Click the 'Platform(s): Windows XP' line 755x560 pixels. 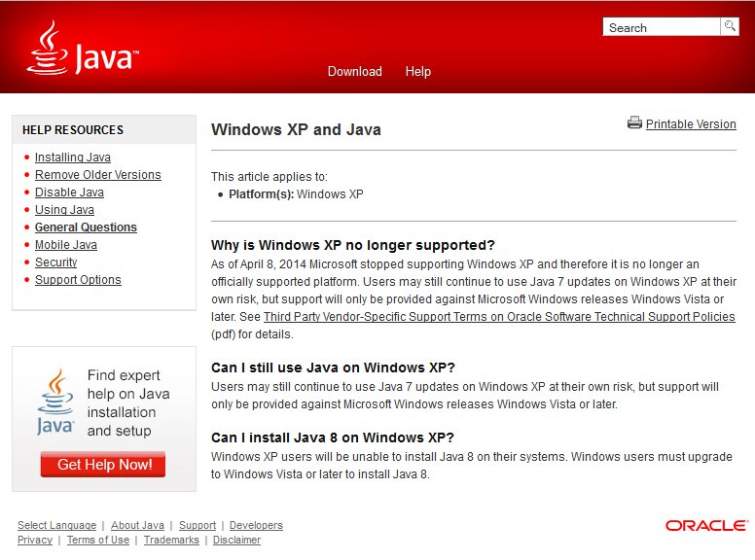pyautogui.click(x=296, y=194)
